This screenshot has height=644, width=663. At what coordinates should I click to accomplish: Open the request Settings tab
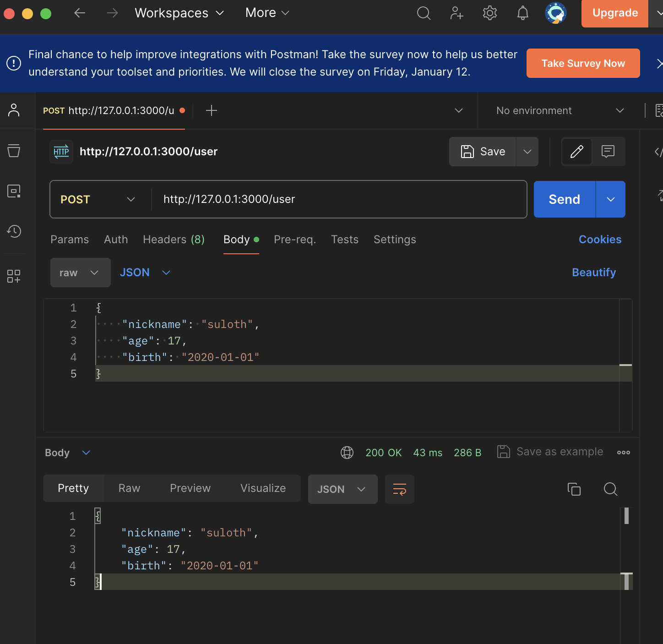point(395,240)
